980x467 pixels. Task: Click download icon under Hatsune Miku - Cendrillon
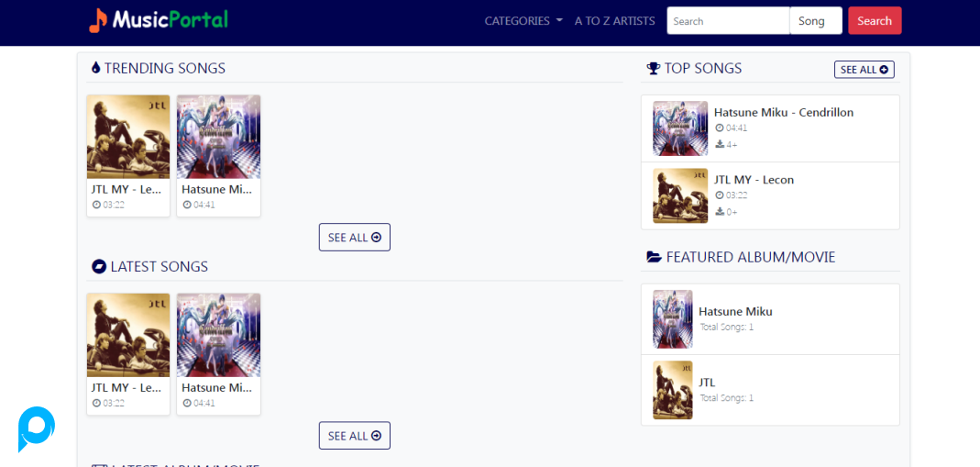tap(720, 144)
